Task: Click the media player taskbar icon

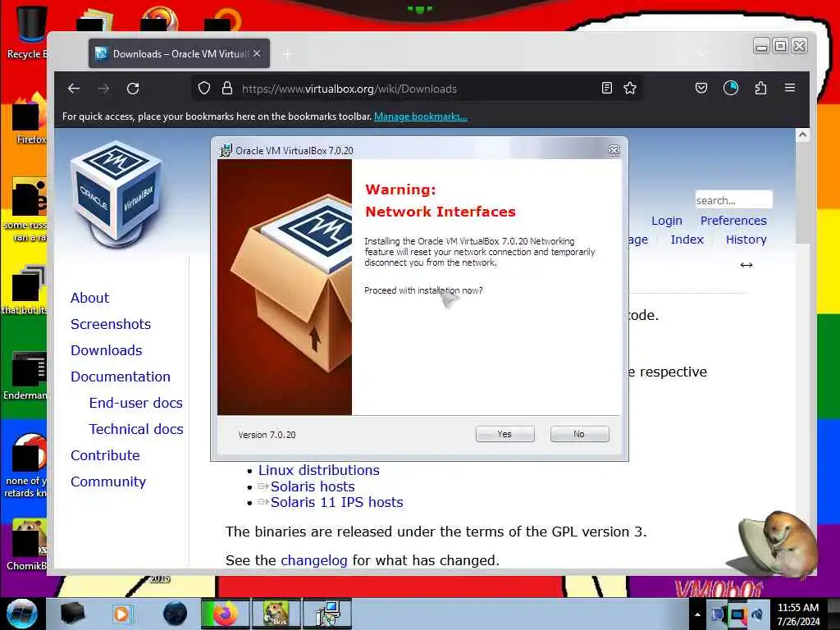Action: tap(122, 614)
